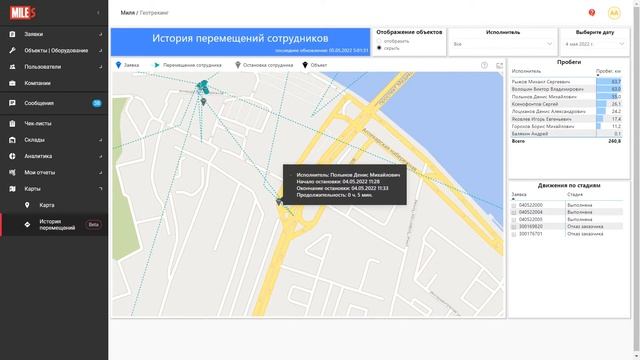Check the box for order 300176701
The height and width of the screenshot is (360, 640).
pyautogui.click(x=514, y=234)
